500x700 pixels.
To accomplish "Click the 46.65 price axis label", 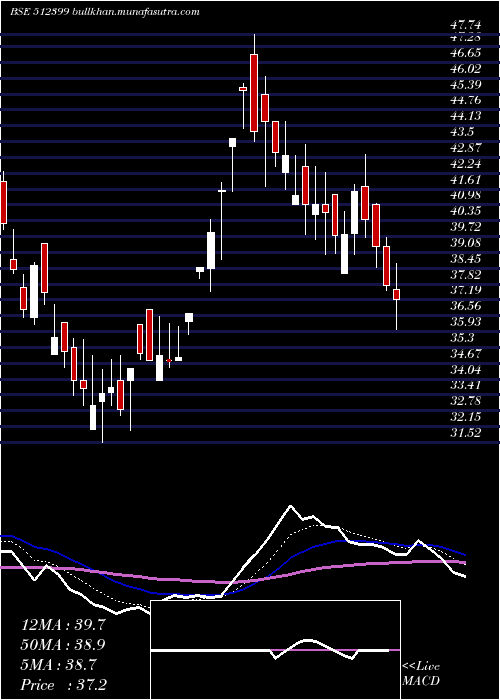I will coord(465,53).
